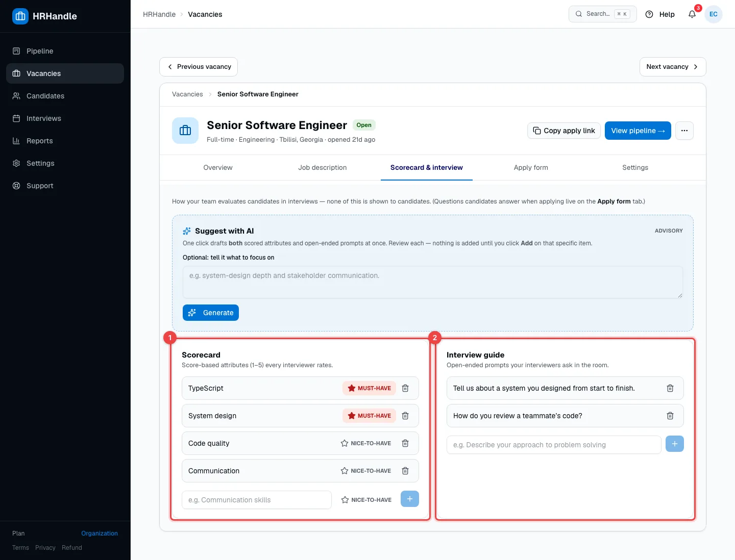
Task: Open the notifications bell
Action: 692,14
